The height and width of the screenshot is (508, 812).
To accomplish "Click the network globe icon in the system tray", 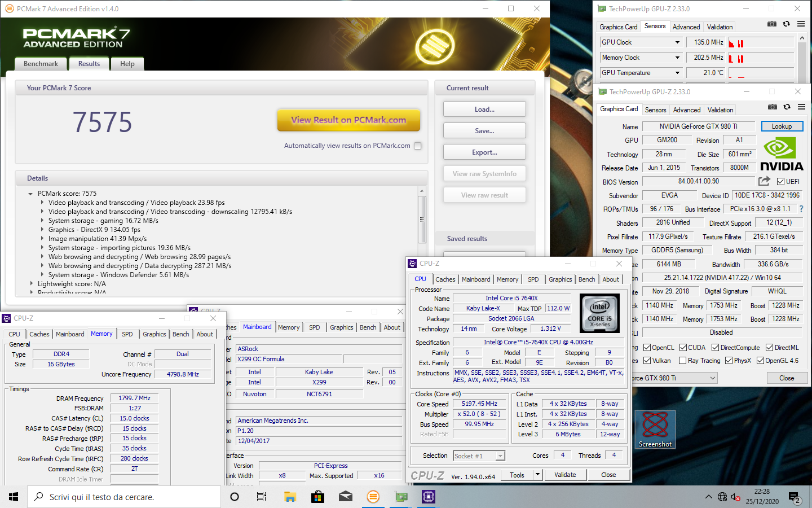I will pos(722,497).
